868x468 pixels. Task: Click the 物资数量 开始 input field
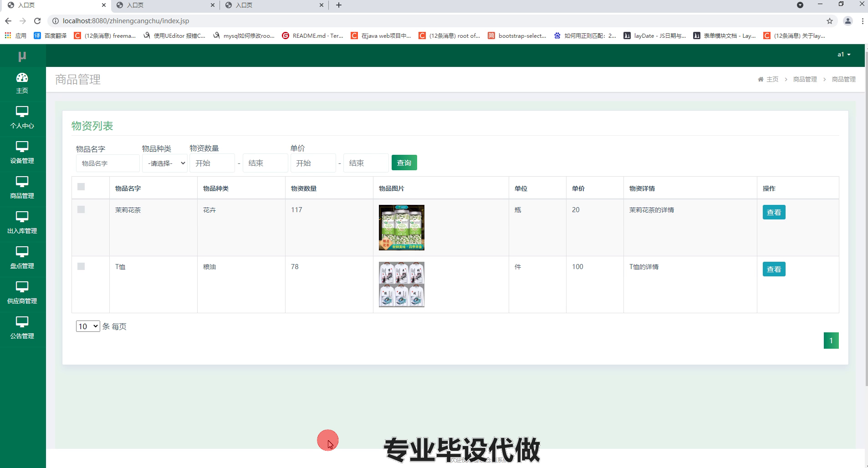pyautogui.click(x=212, y=163)
